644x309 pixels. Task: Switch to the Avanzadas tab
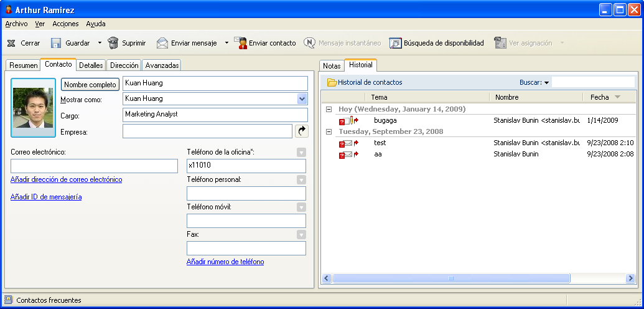coord(162,65)
